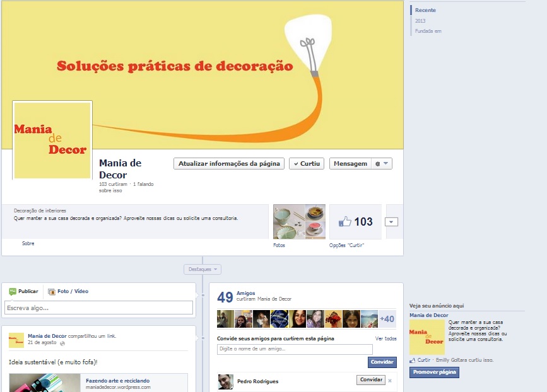Click the Veja seu anúncio aqui heading

pyautogui.click(x=437, y=306)
